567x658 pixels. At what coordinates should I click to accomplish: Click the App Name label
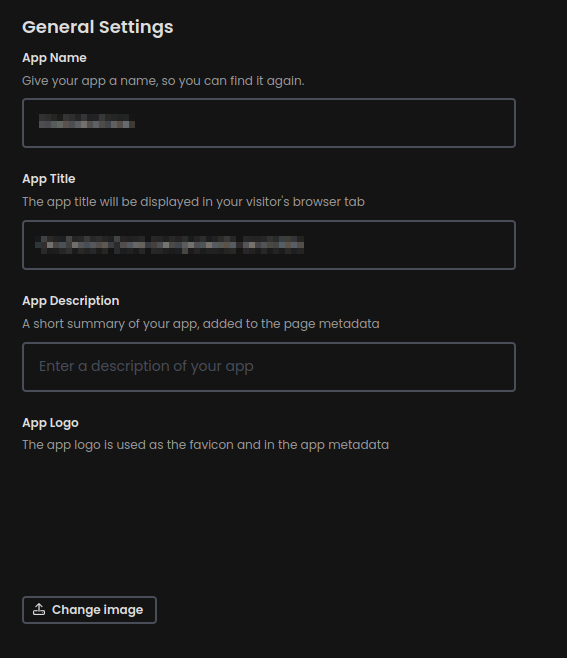pyautogui.click(x=54, y=58)
